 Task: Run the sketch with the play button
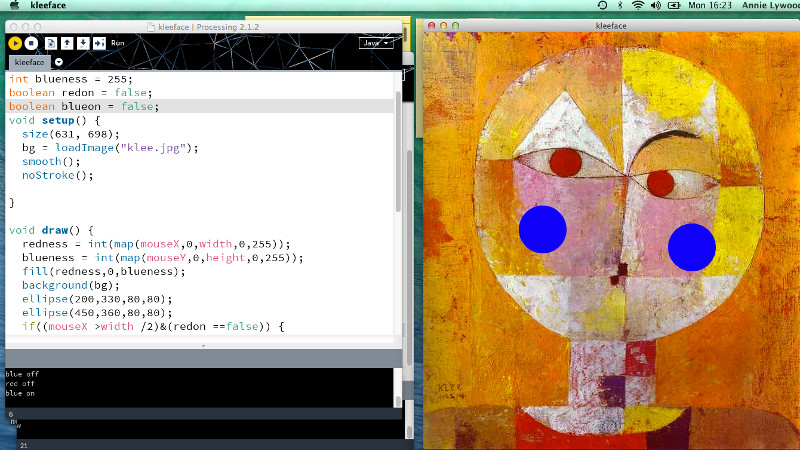point(15,43)
